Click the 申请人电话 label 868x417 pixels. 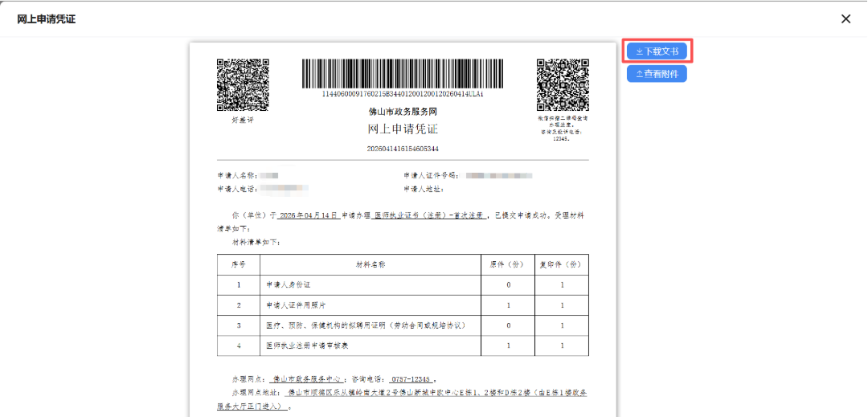coord(237,189)
